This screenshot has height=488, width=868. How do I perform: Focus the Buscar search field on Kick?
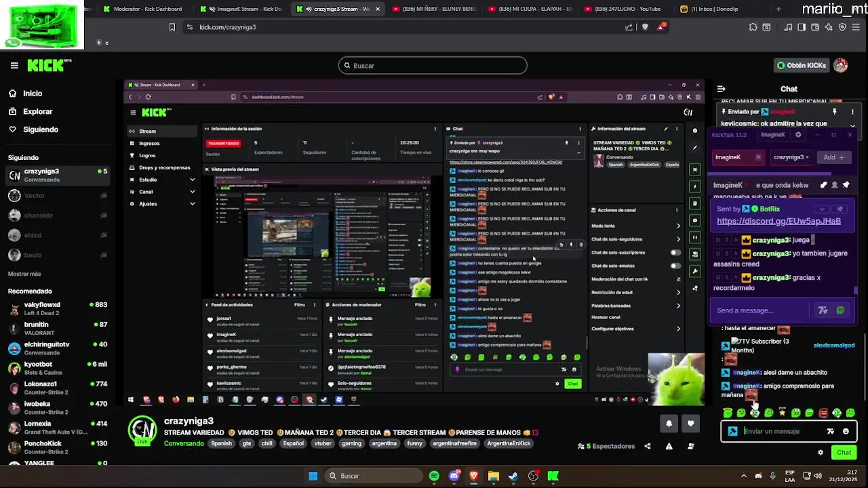coord(433,66)
